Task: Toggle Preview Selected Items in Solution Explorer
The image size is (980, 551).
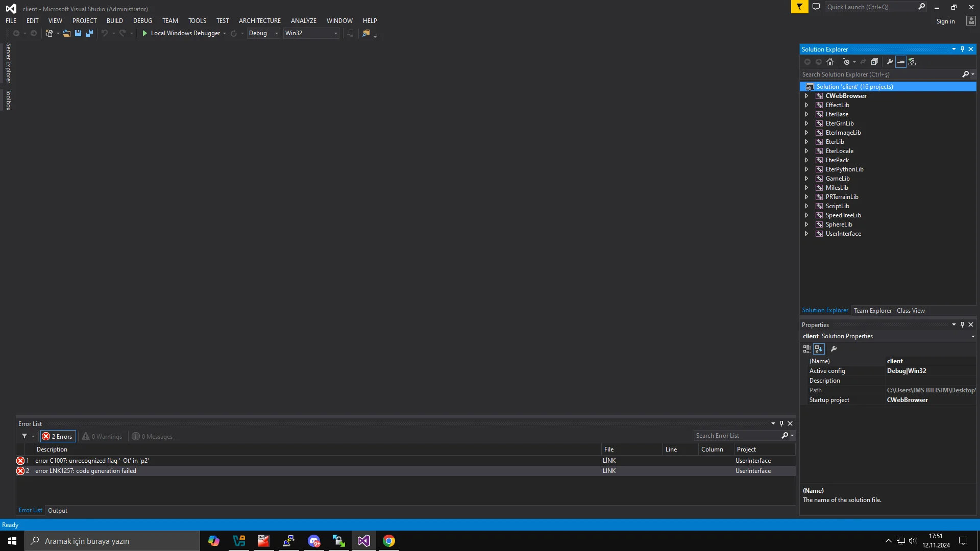Action: tap(901, 62)
